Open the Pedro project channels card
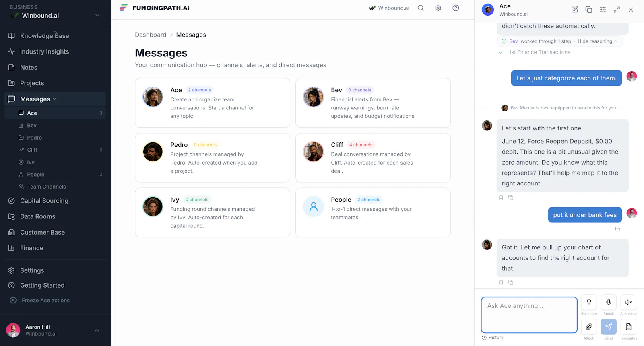644x346 pixels. point(213,158)
